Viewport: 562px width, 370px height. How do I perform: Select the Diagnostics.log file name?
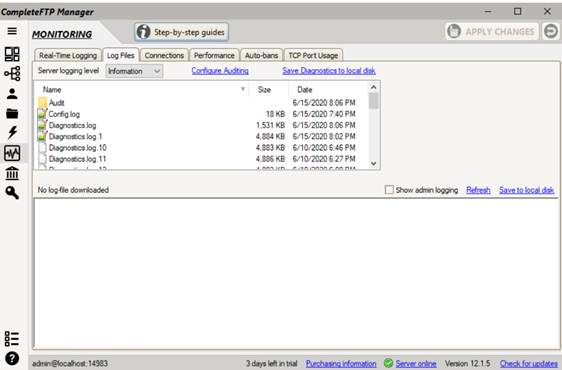[72, 125]
